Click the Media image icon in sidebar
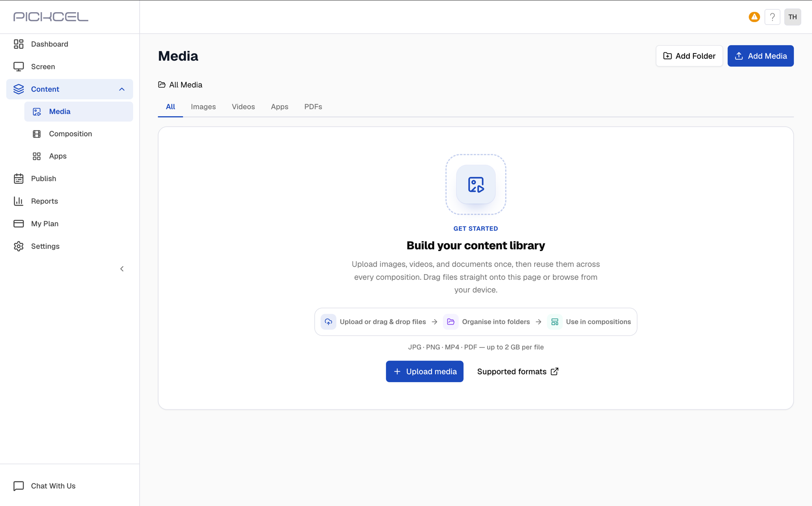This screenshot has width=812, height=506. [x=37, y=112]
